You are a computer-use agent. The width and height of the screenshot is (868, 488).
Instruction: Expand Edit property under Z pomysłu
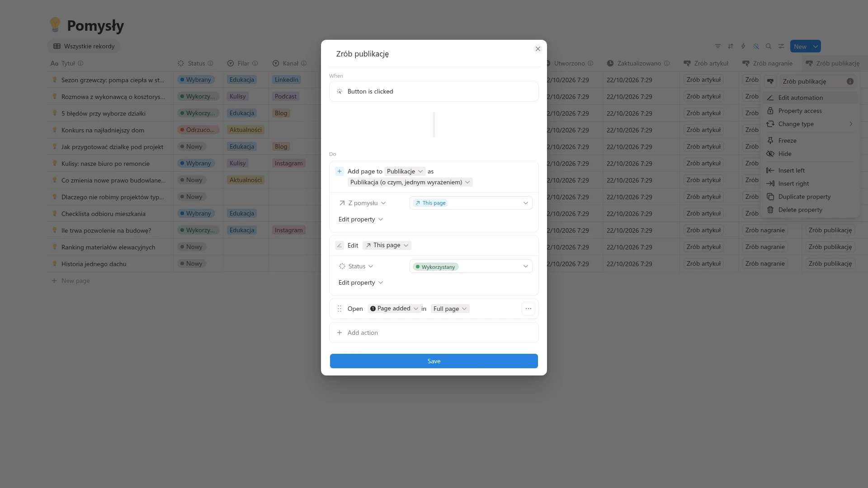(x=360, y=219)
